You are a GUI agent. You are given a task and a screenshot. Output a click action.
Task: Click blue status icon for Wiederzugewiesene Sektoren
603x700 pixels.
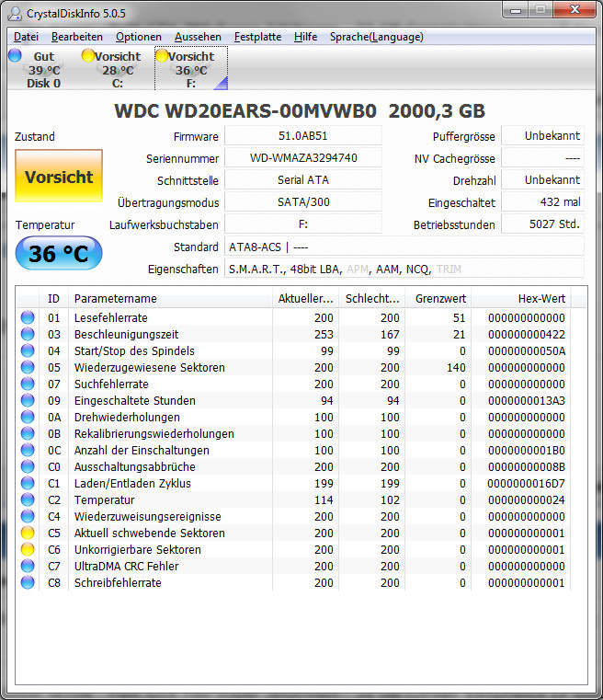[x=28, y=367]
